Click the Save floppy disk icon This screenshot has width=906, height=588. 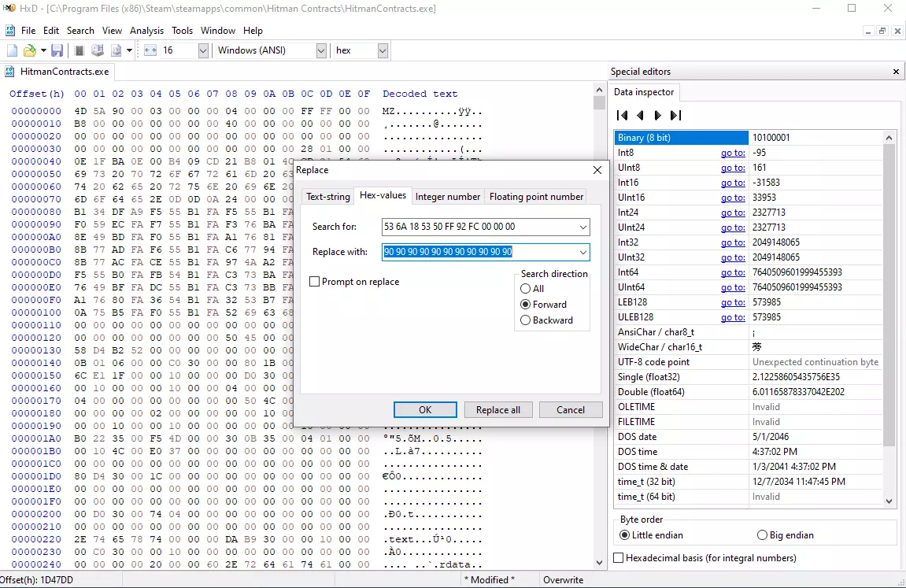pyautogui.click(x=57, y=51)
